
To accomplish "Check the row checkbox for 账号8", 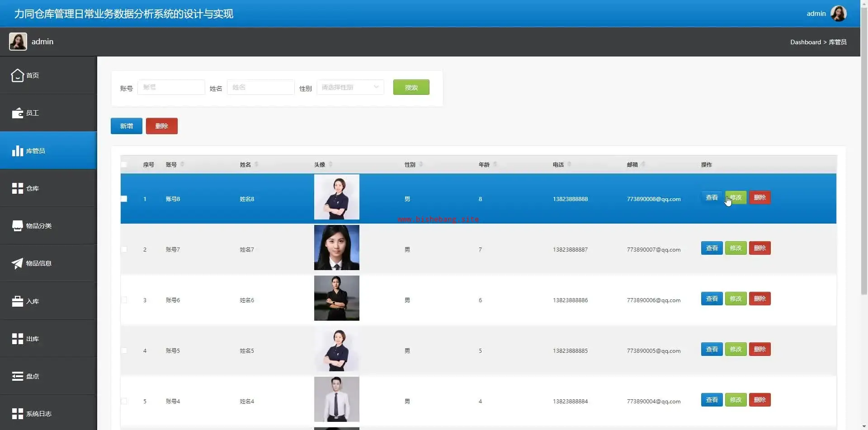I will pyautogui.click(x=124, y=199).
